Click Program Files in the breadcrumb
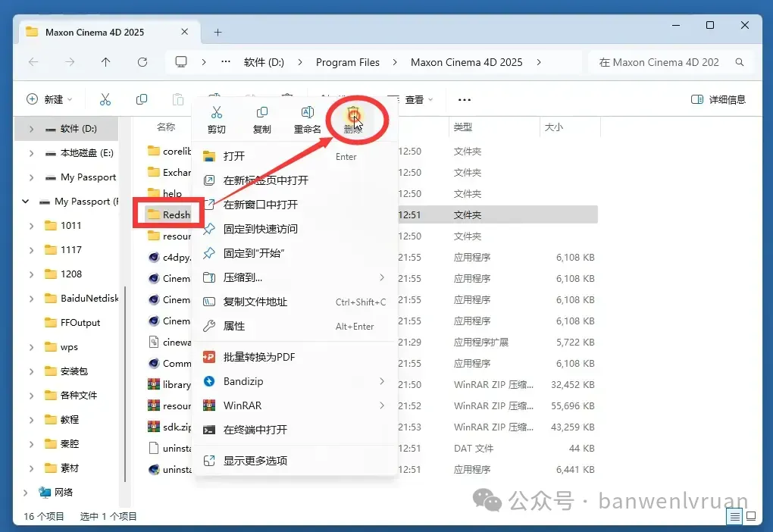773x532 pixels. [x=348, y=62]
